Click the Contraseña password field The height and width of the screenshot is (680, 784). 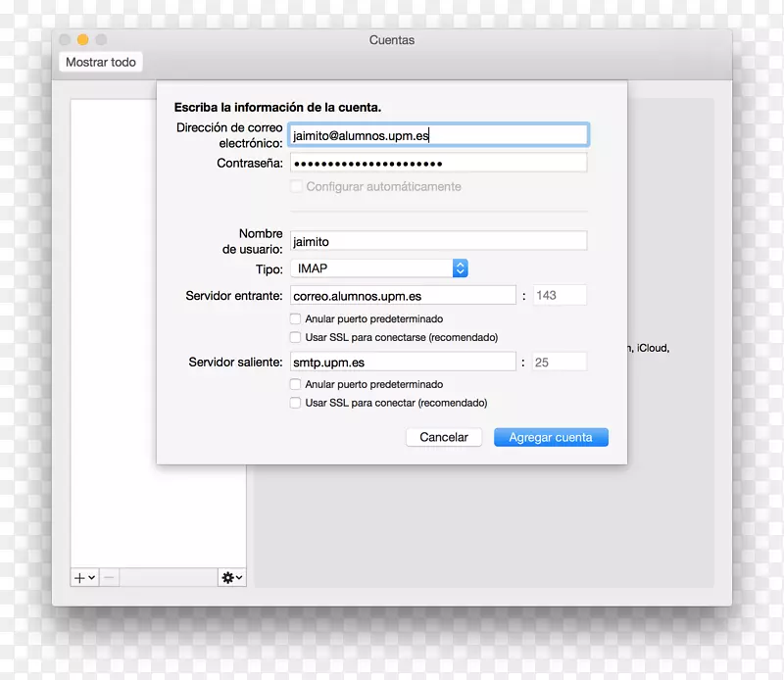[x=438, y=164]
